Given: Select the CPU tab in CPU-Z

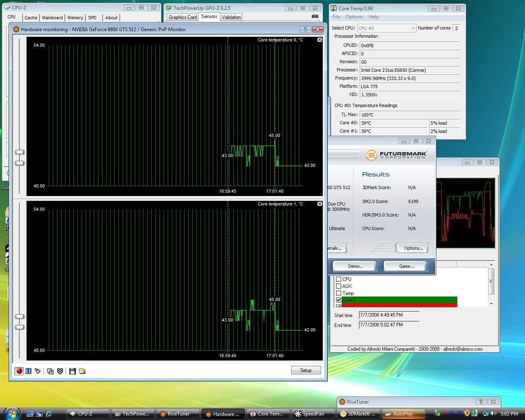Looking at the screenshot, I should click(11, 17).
